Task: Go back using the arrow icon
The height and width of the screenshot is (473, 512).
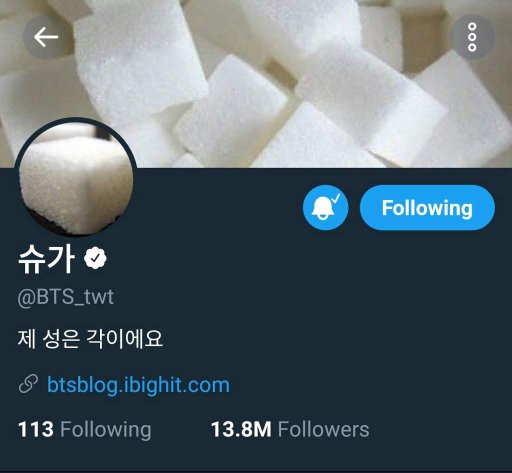Action: click(x=46, y=37)
